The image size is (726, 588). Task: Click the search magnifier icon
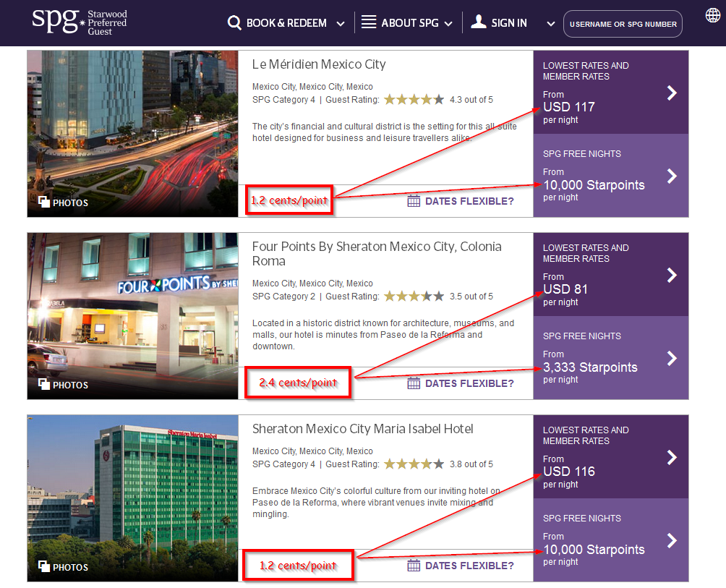234,22
